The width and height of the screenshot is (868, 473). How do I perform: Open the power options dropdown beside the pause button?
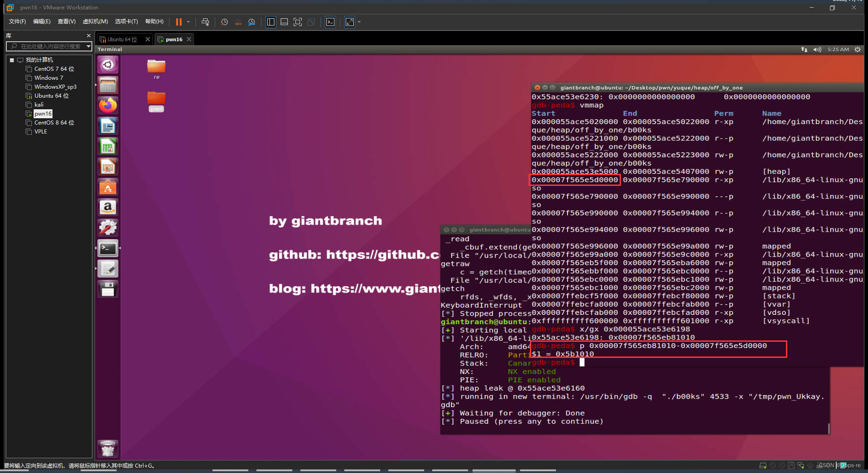click(x=188, y=22)
